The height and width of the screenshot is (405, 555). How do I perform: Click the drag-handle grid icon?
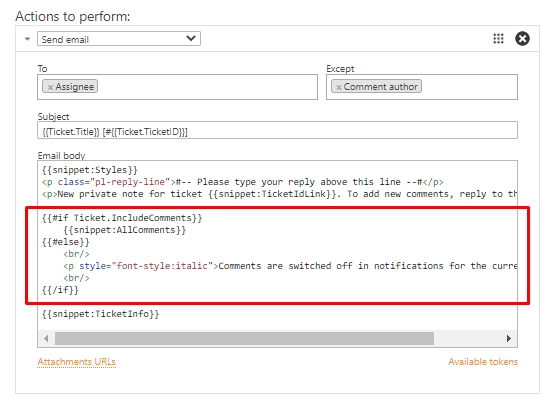498,39
